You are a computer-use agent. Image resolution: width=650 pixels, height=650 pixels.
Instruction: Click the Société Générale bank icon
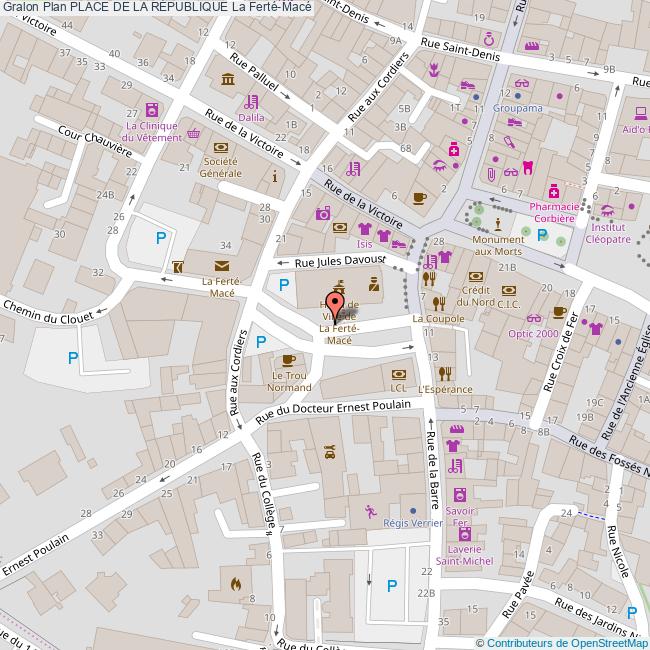pos(220,147)
